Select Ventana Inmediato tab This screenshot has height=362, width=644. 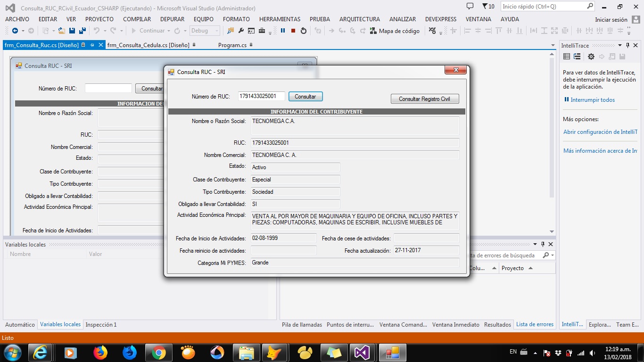456,324
